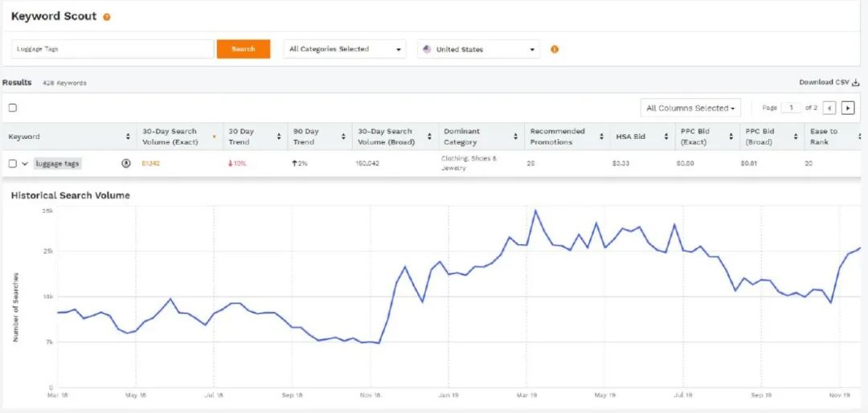Open the All Columns Selected dropdown
This screenshot has height=413, width=868.
point(690,108)
